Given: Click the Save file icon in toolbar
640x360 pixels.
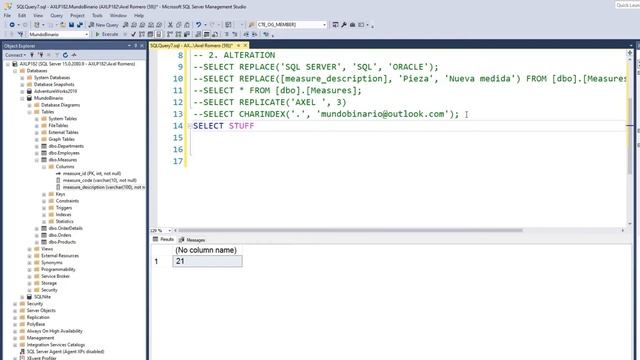Looking at the screenshot, I should pyautogui.click(x=71, y=25).
